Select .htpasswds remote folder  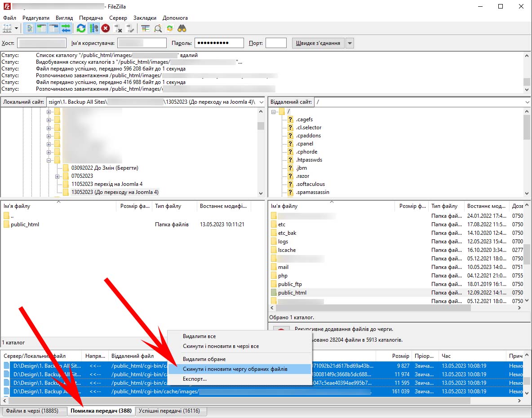[x=309, y=160]
